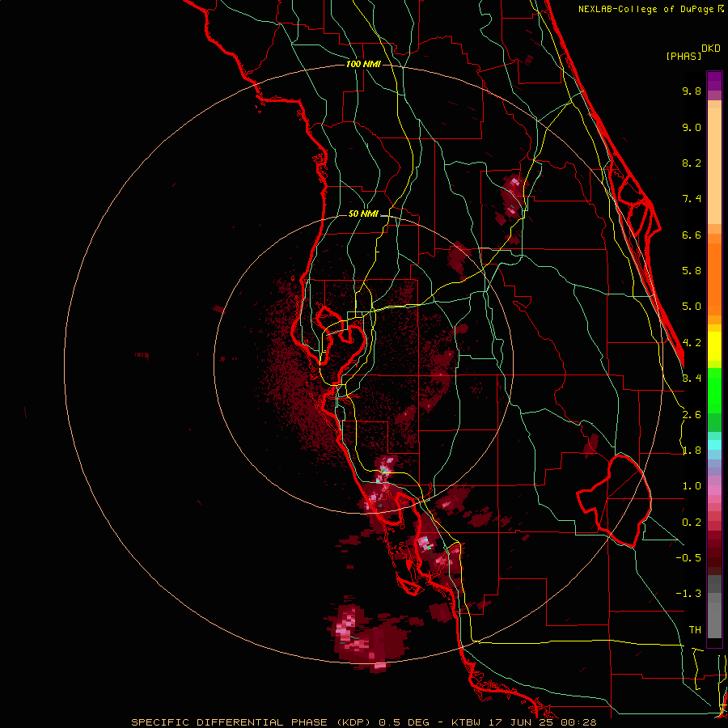This screenshot has height=728, width=728.
Task: Select the -1.3 color scale value
Action: pos(688,594)
